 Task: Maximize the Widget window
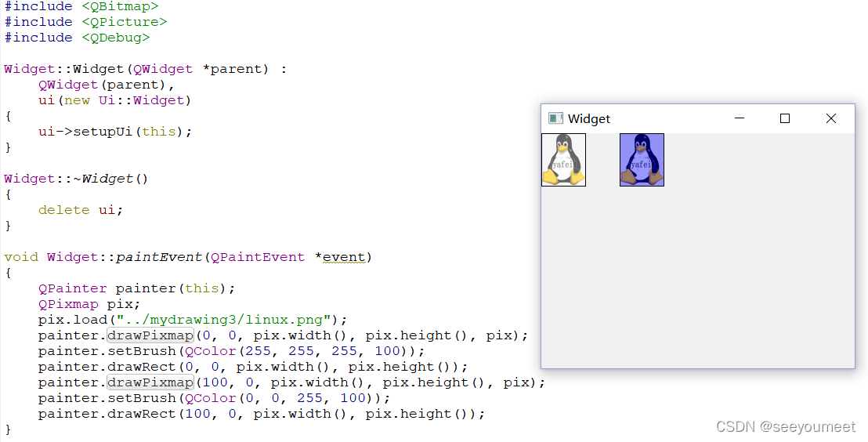tap(784, 118)
